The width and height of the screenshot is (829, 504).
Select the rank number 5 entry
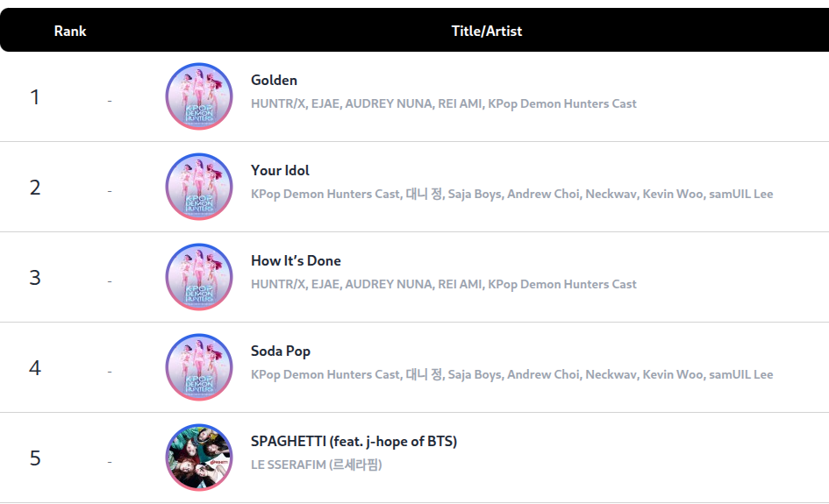[35, 458]
